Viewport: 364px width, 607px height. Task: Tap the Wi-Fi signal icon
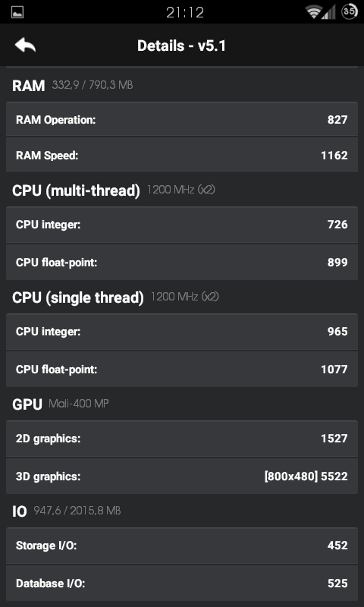(x=313, y=12)
